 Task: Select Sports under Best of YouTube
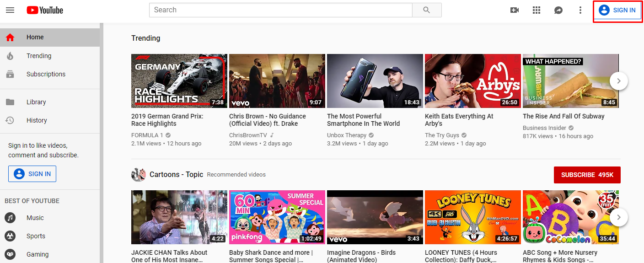[x=50, y=236]
